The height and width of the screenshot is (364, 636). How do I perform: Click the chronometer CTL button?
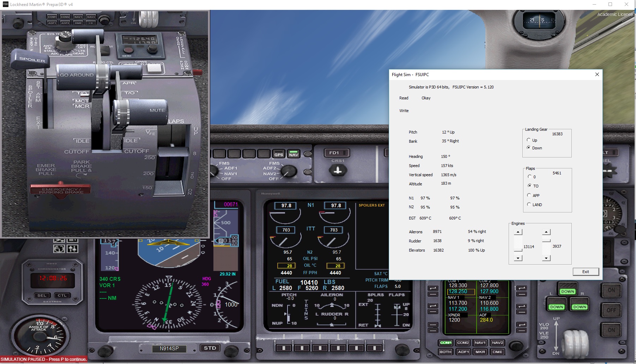pos(62,295)
